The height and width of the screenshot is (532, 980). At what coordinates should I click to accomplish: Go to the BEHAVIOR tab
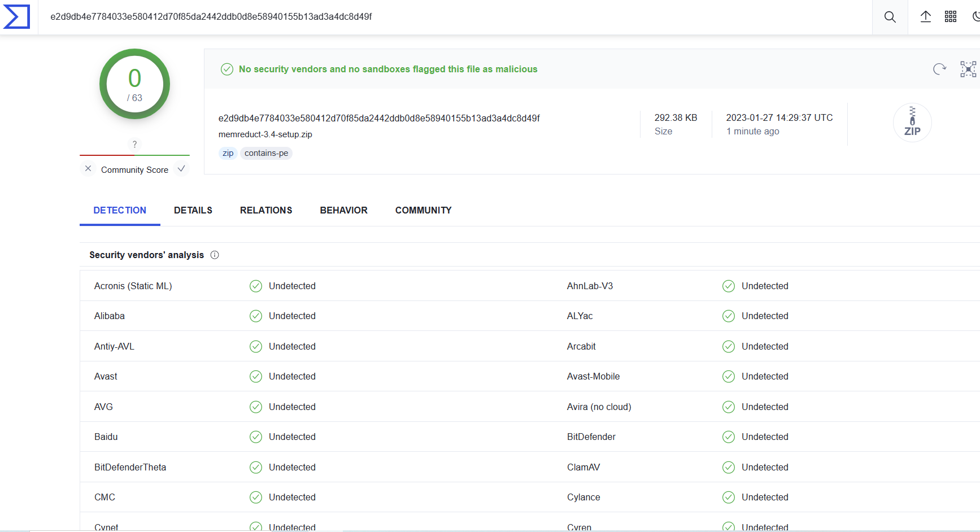(x=343, y=210)
